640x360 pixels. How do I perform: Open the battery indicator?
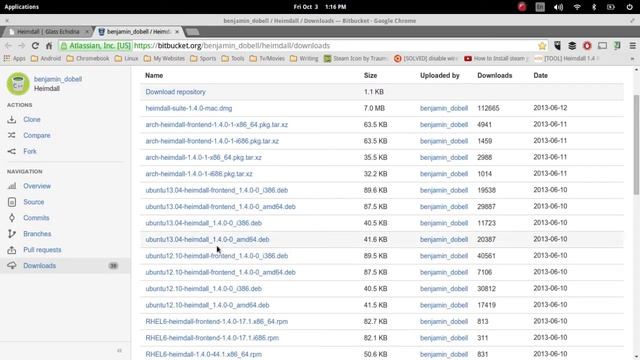[611, 7]
